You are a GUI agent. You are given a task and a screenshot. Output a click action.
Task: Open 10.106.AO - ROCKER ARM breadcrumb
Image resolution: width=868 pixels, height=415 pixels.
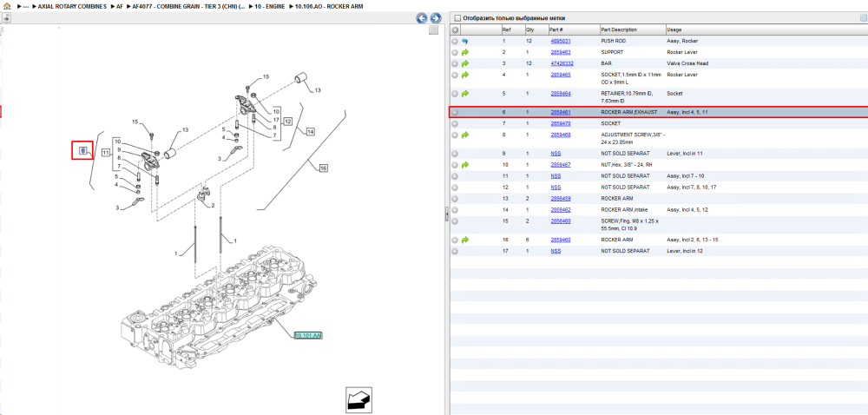point(329,6)
